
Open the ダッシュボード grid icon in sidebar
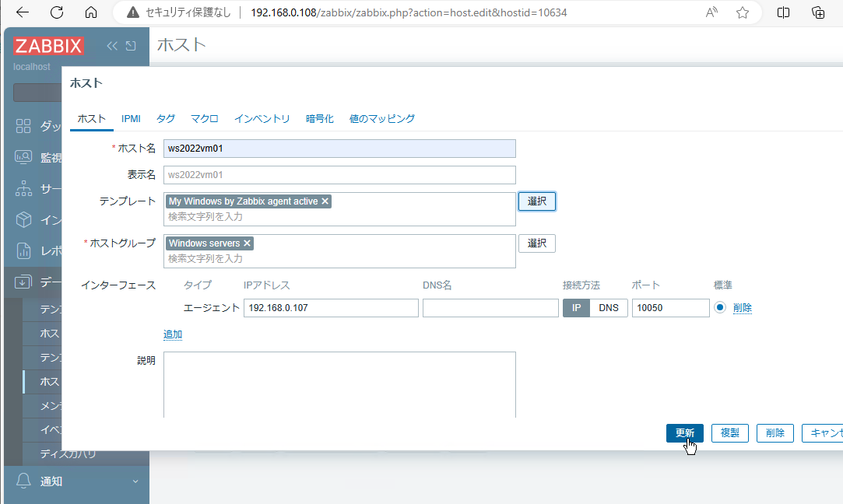click(x=24, y=126)
